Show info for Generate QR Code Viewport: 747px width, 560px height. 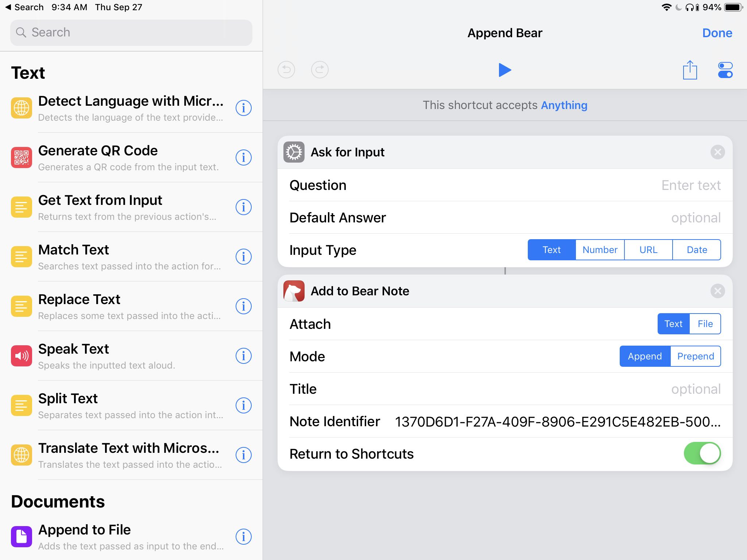point(243,157)
